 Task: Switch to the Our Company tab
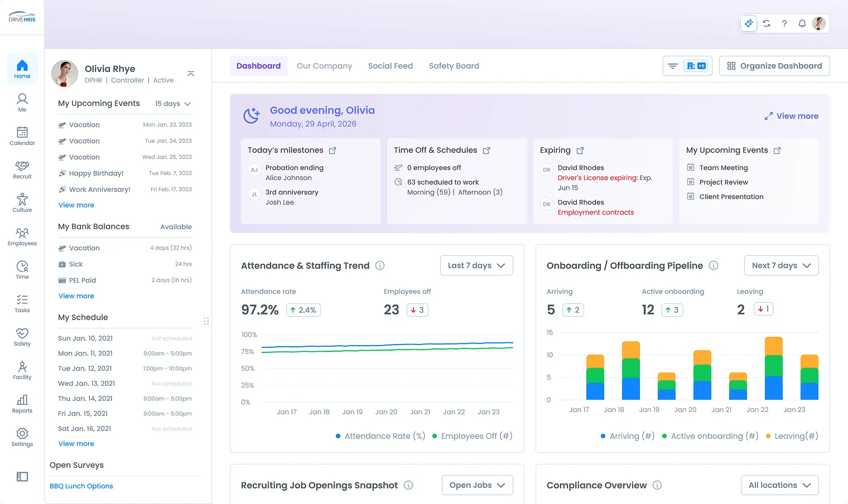point(325,66)
